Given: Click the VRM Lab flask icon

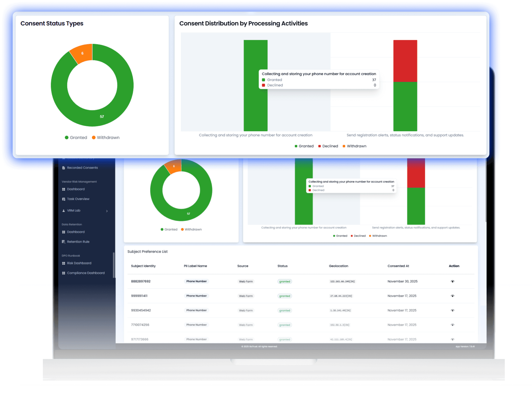Looking at the screenshot, I should point(63,210).
